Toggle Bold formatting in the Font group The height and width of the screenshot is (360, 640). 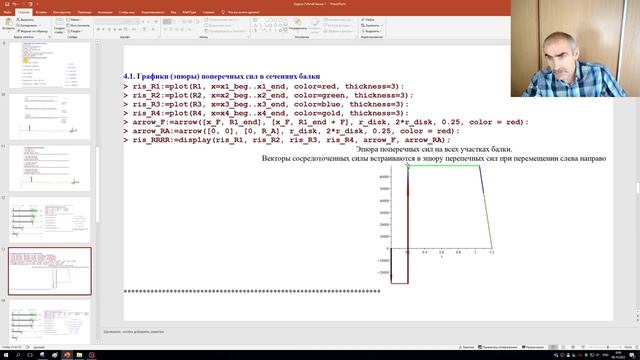pos(98,29)
